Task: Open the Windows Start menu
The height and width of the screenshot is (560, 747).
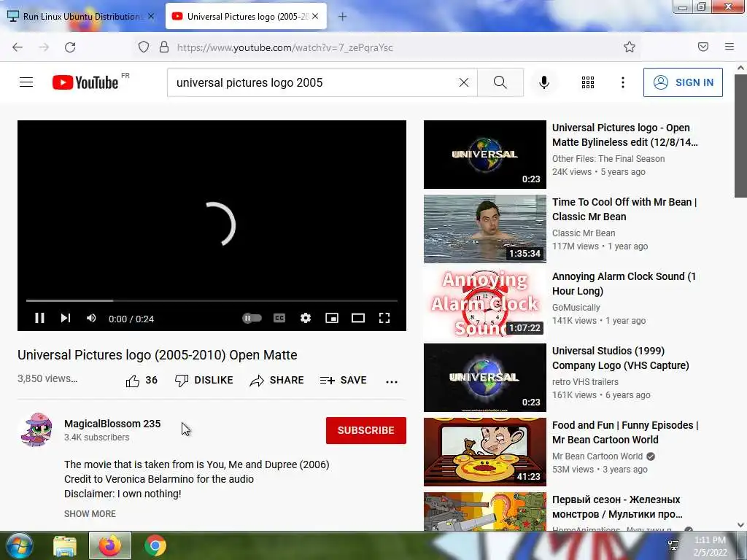Action: (19, 545)
